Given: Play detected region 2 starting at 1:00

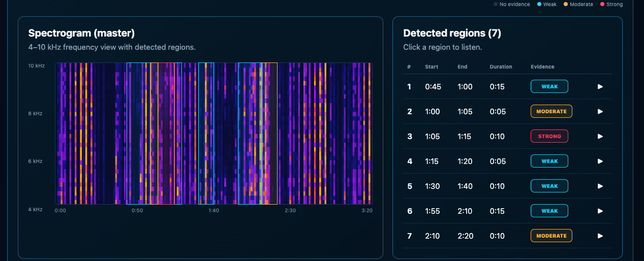Looking at the screenshot, I should pyautogui.click(x=600, y=111).
